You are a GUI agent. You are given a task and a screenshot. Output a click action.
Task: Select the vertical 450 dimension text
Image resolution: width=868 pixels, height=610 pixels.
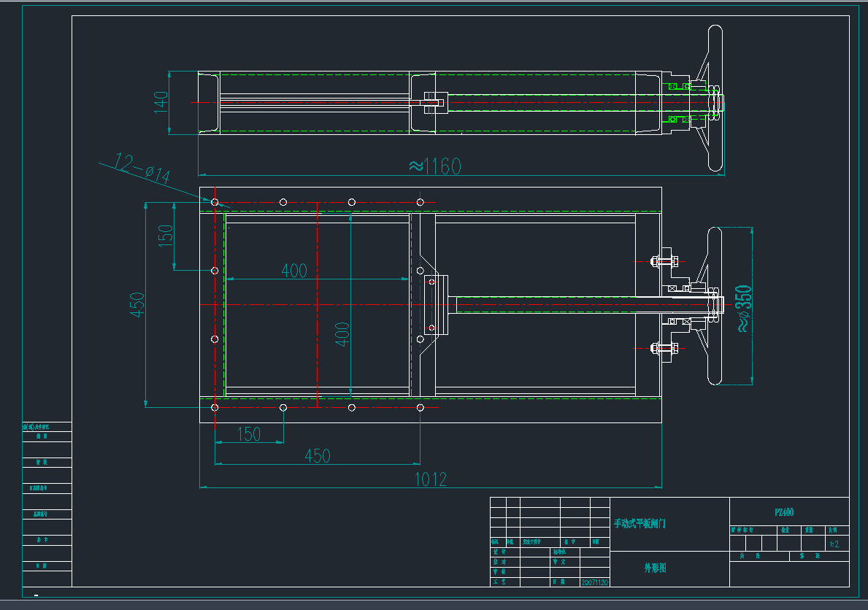137,305
